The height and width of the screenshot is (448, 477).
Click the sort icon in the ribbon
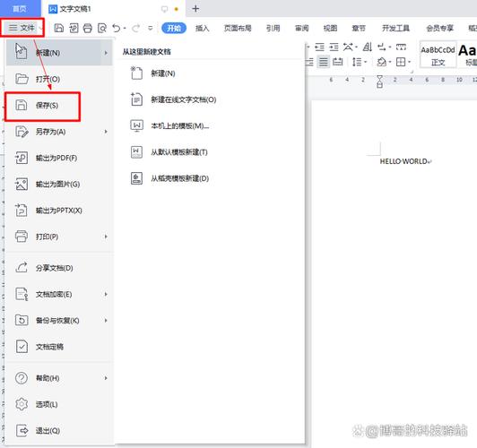coord(368,47)
